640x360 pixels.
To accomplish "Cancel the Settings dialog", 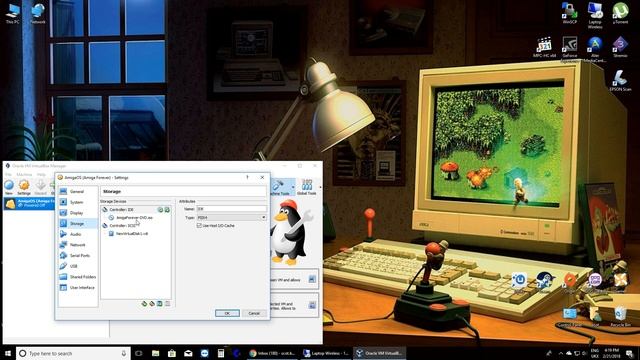I will tap(254, 313).
